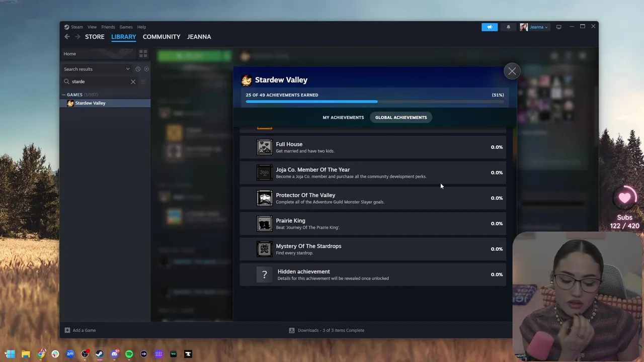This screenshot has width=644, height=362.
Task: Open advanced filter options icon
Action: (x=143, y=81)
